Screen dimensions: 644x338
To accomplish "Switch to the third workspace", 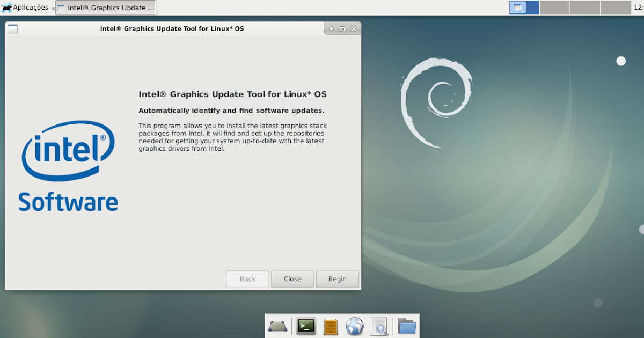I will pos(585,8).
